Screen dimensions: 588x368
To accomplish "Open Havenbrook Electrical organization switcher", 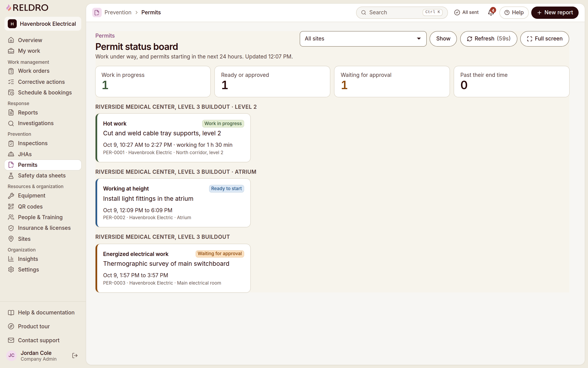I will click(43, 24).
